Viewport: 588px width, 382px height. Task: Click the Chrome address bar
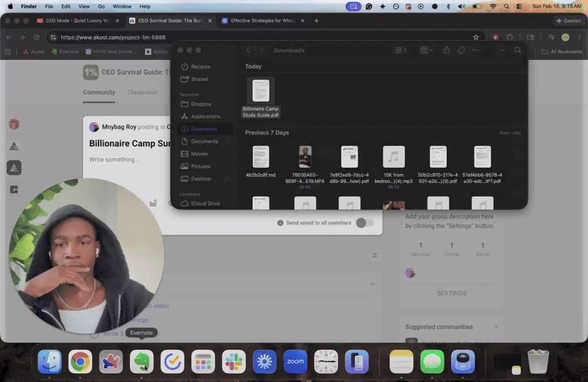(262, 37)
